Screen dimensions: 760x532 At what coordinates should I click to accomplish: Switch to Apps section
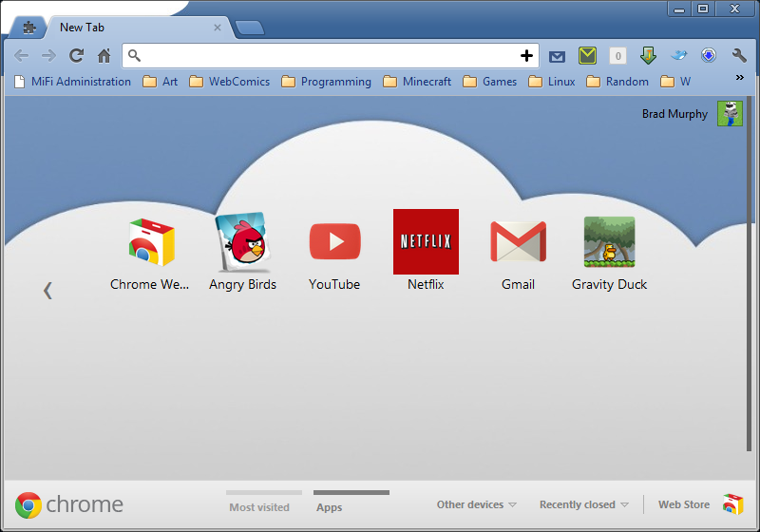351,502
